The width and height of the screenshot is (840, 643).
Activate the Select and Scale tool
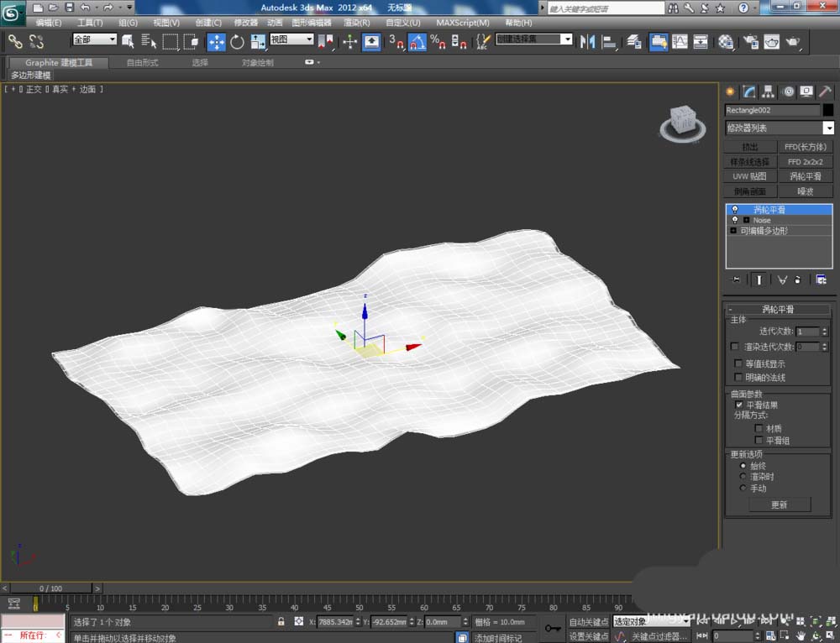pos(258,41)
